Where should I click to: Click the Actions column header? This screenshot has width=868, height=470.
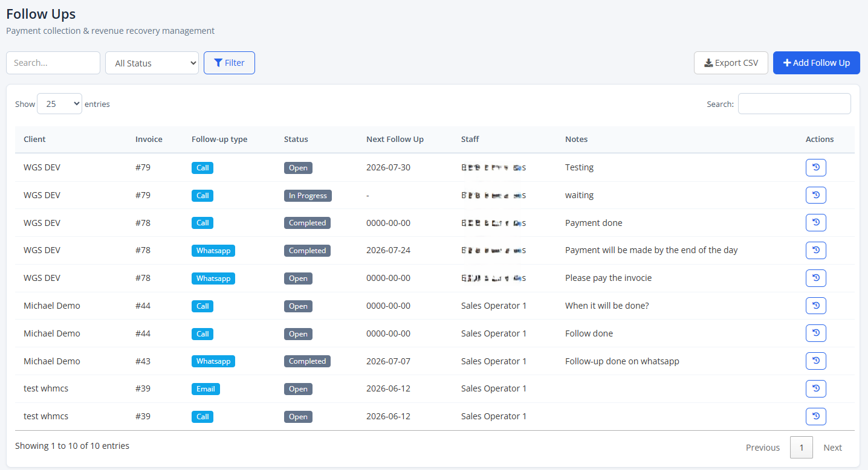[820, 139]
